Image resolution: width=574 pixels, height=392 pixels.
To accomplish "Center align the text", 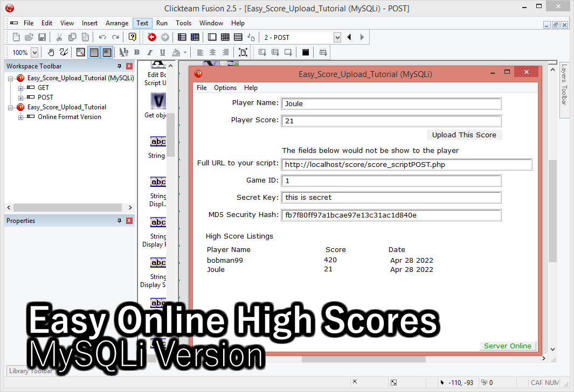I will click(213, 53).
